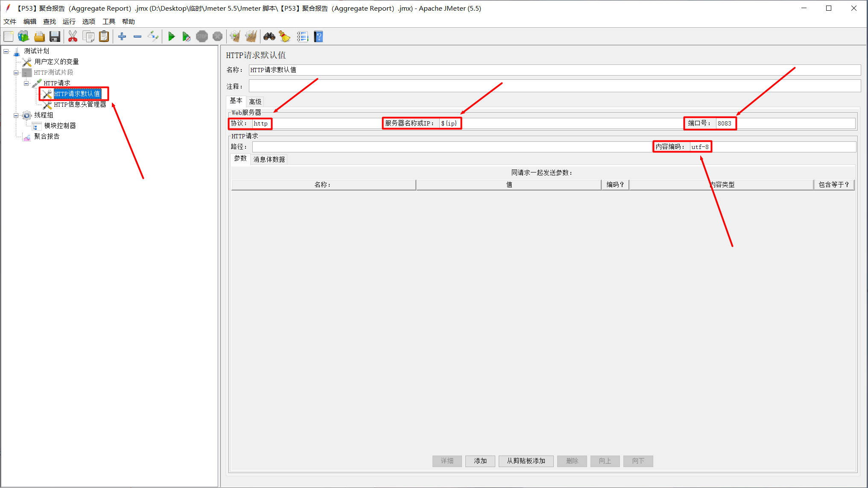Open the Function Helper list icon

tap(302, 37)
